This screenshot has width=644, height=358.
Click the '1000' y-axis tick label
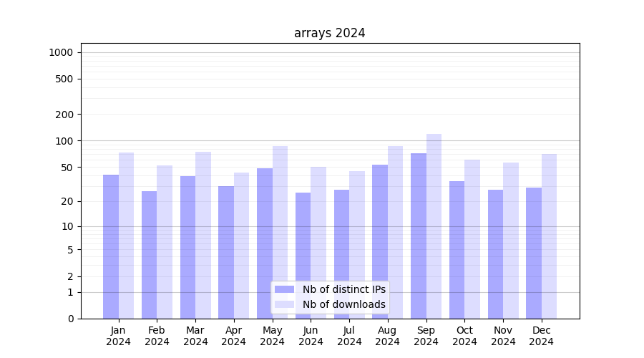click(x=61, y=52)
